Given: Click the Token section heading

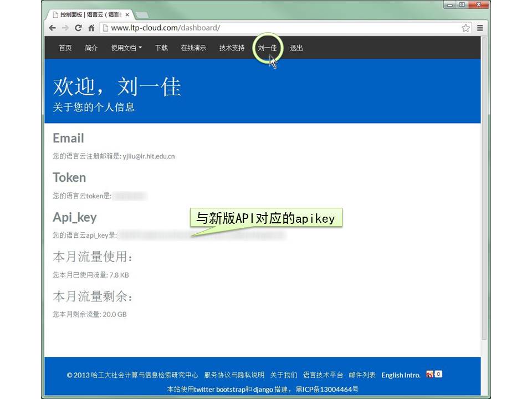Looking at the screenshot, I should click(x=69, y=177).
